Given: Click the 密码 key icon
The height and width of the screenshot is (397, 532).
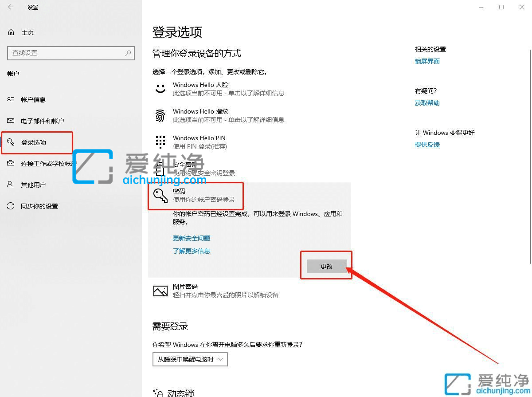Looking at the screenshot, I should (x=160, y=195).
